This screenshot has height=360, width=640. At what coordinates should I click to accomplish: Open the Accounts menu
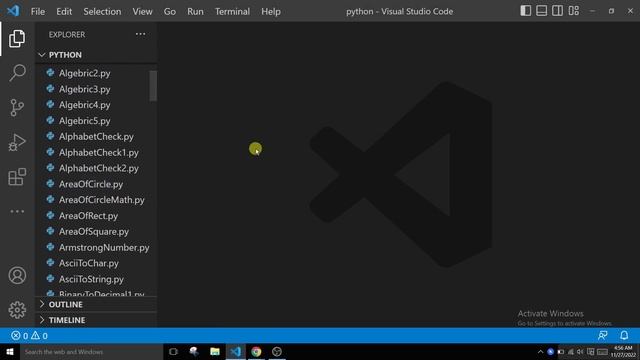pos(17,276)
